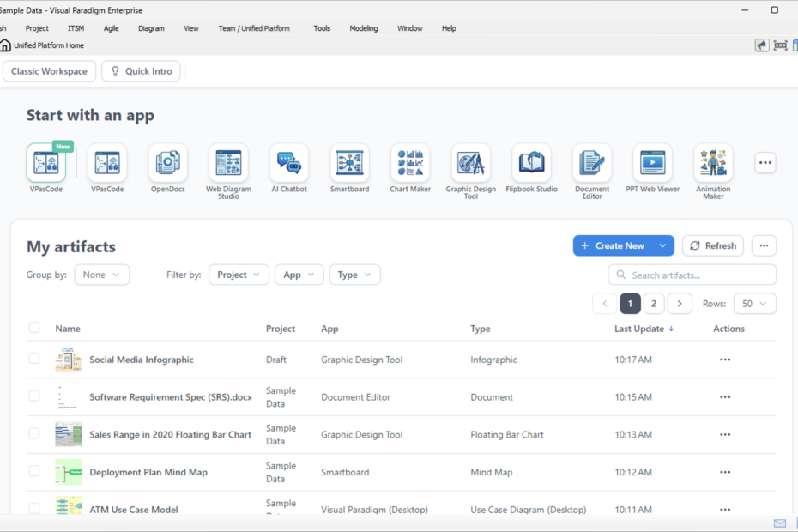798x532 pixels.
Task: Open actions menu for ATM Use Case Model
Action: click(x=725, y=510)
